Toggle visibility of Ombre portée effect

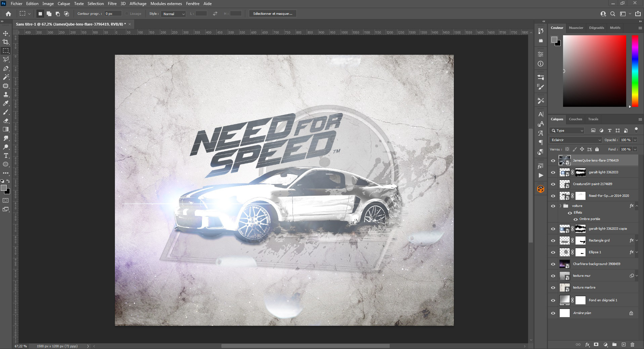575,219
